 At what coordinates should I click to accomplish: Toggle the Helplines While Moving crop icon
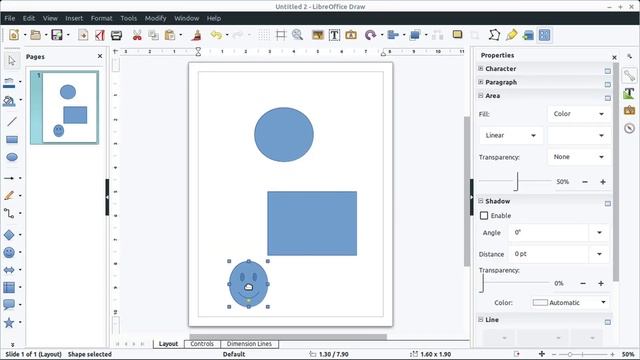click(x=281, y=35)
